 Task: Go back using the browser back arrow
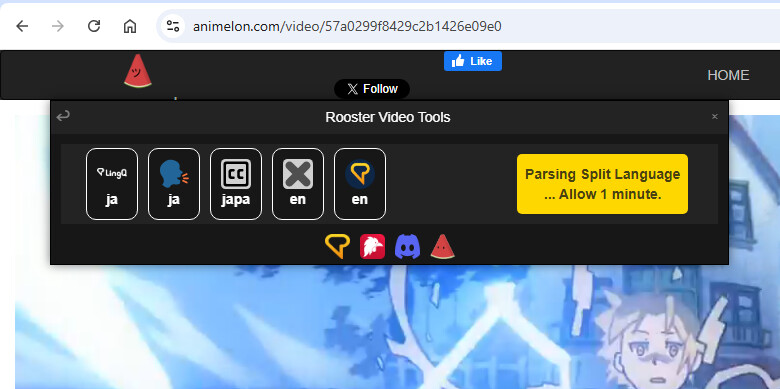pos(22,26)
